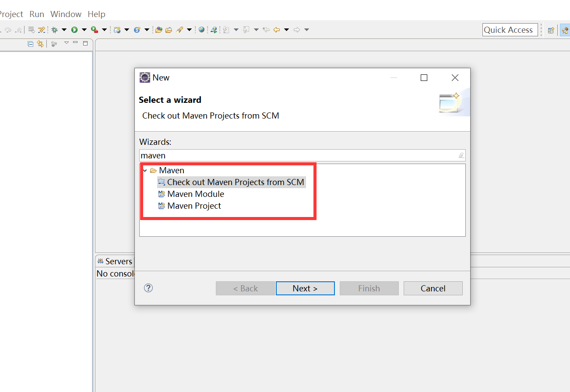This screenshot has width=570, height=392.
Task: Clear the wizard filter text with eraser icon
Action: point(461,155)
